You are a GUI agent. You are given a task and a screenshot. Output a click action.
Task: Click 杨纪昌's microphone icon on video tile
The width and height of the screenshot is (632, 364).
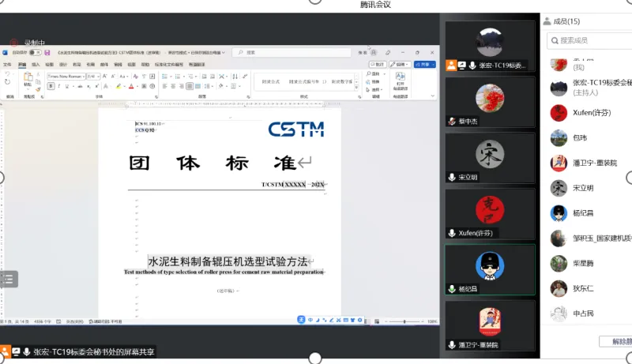(x=452, y=290)
